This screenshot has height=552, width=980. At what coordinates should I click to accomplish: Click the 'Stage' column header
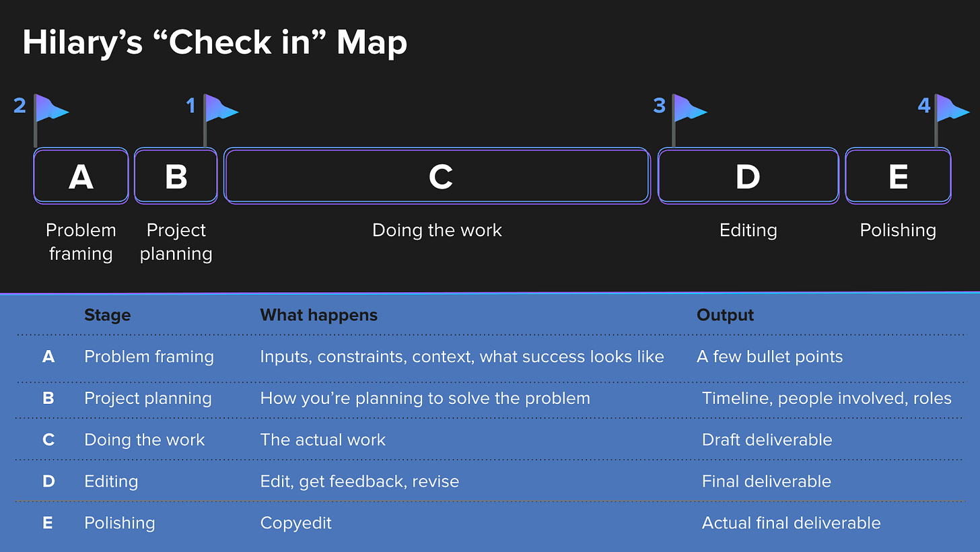pyautogui.click(x=107, y=315)
